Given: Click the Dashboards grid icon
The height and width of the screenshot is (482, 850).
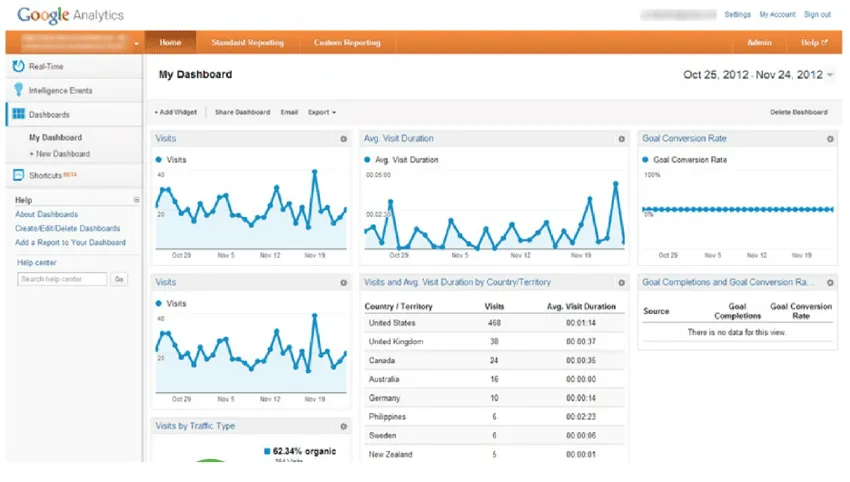Looking at the screenshot, I should [x=18, y=114].
